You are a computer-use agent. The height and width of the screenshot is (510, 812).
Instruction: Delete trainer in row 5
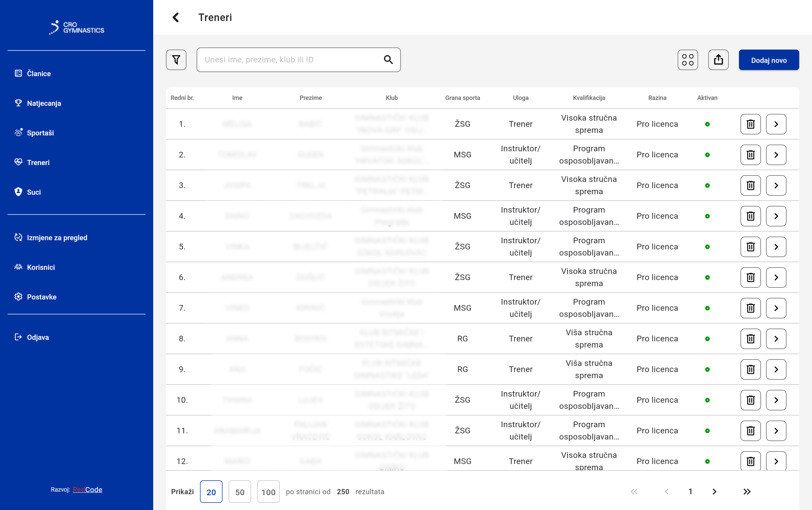(750, 247)
